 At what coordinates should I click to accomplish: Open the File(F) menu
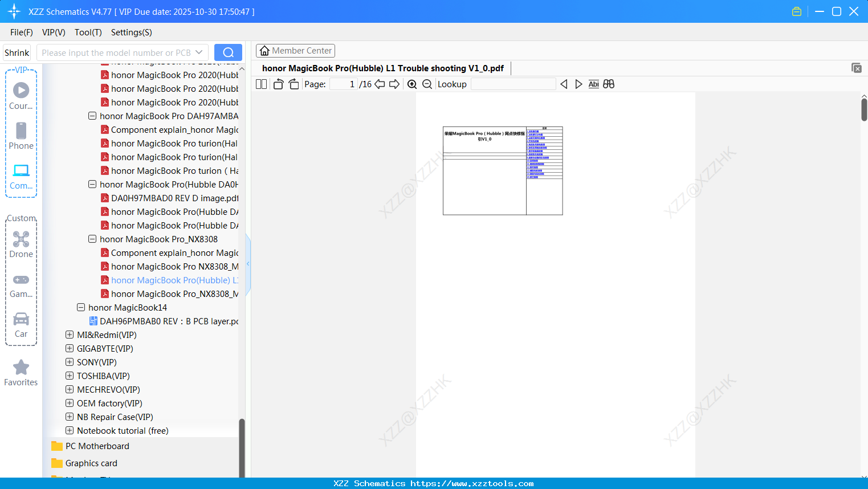tap(22, 32)
